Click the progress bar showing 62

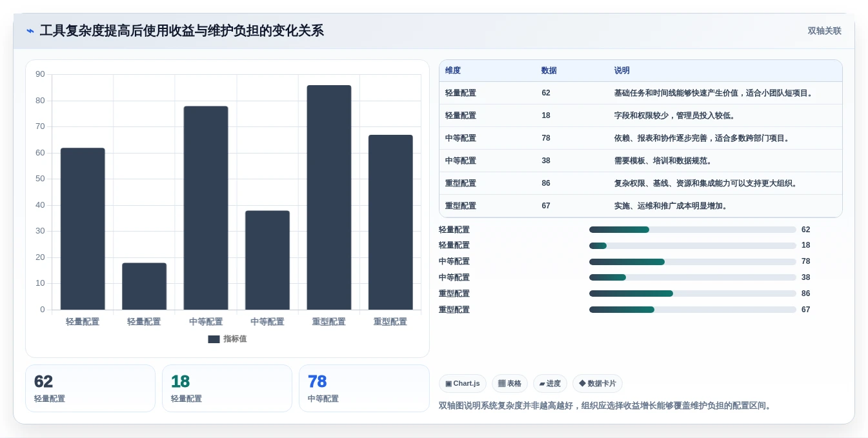point(692,230)
